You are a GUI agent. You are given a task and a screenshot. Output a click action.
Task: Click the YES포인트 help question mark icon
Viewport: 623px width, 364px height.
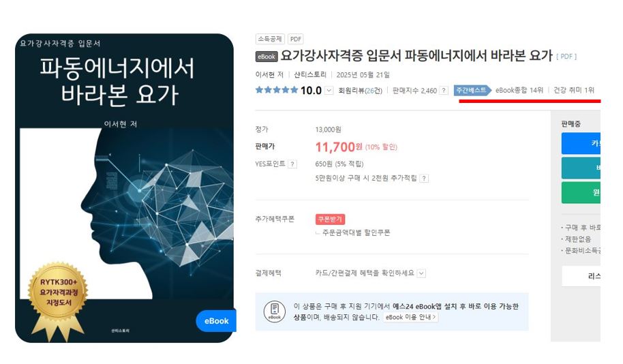tap(292, 164)
